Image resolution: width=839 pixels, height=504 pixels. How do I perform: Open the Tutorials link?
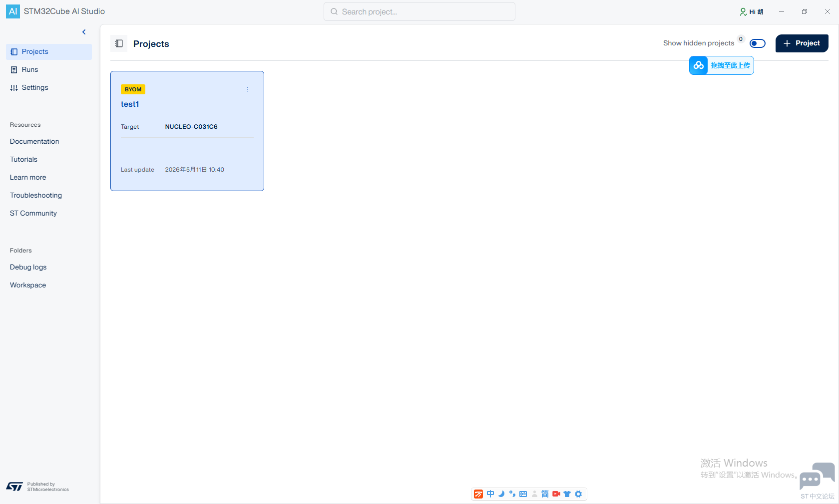[23, 160]
